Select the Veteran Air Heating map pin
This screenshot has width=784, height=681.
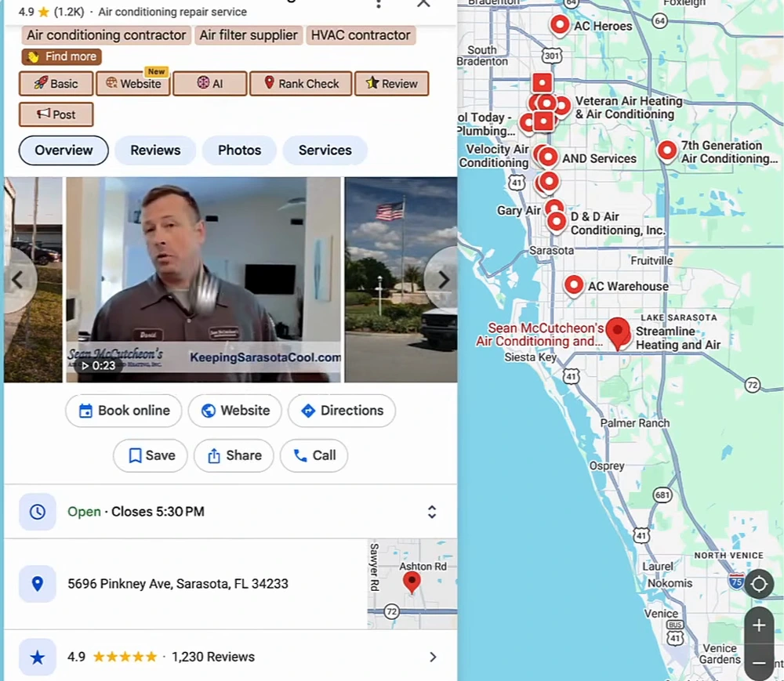(562, 106)
